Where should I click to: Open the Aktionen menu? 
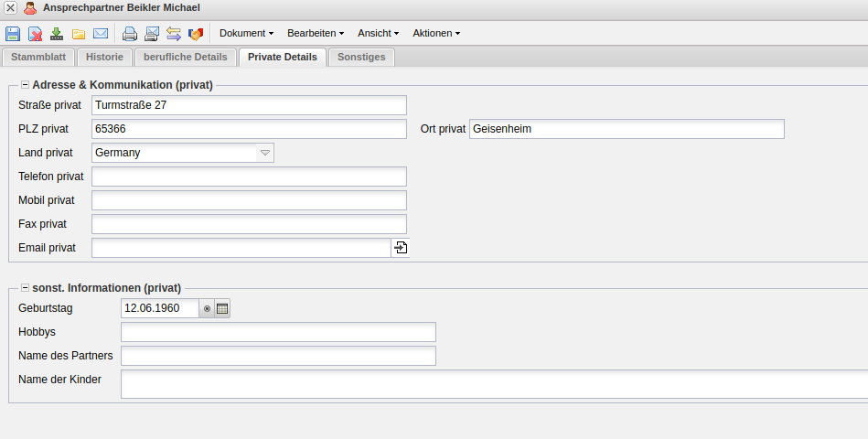click(x=435, y=33)
